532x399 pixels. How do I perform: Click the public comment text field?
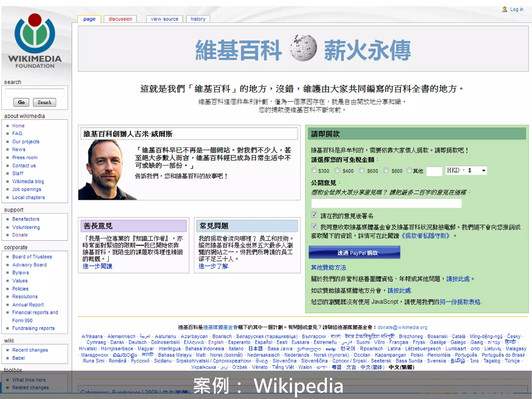click(386, 203)
